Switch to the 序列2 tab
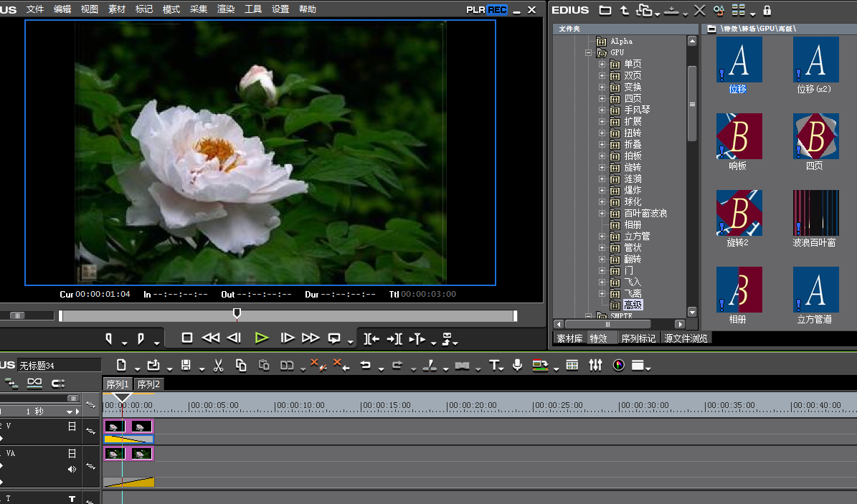 coord(148,384)
